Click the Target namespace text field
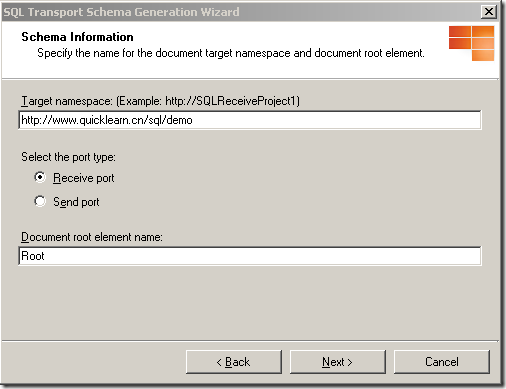The width and height of the screenshot is (506, 389). [250, 120]
